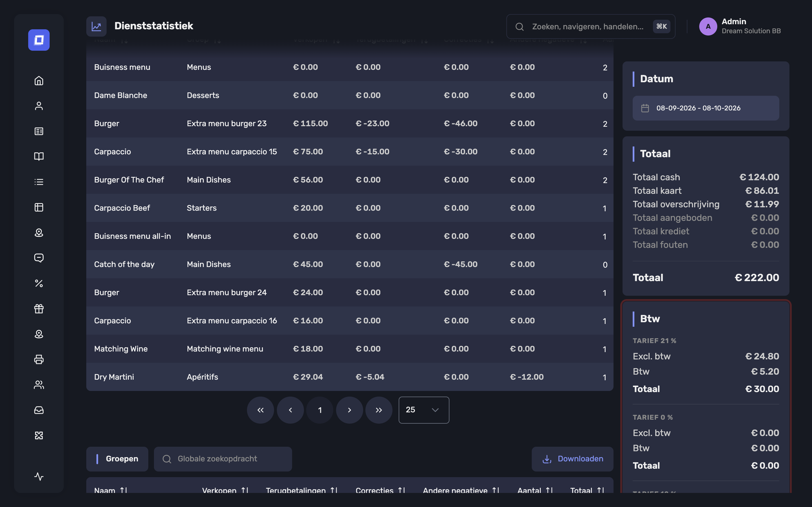Open the user profile sidebar icon
The image size is (812, 507).
click(39, 106)
